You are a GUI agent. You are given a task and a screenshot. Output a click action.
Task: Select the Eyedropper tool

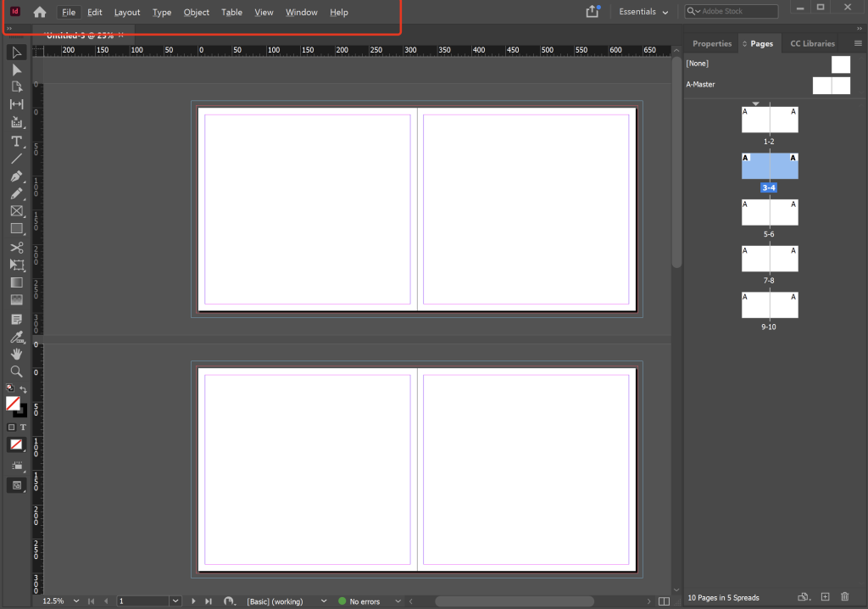point(16,337)
